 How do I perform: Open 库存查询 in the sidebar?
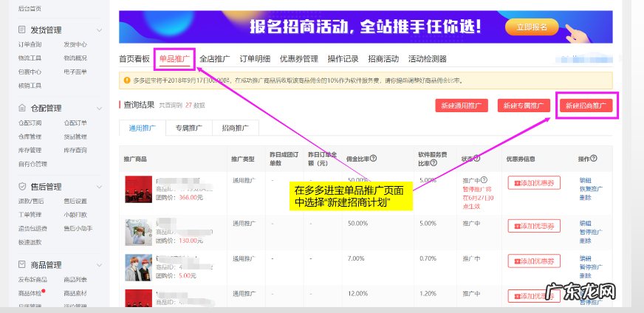(x=75, y=150)
